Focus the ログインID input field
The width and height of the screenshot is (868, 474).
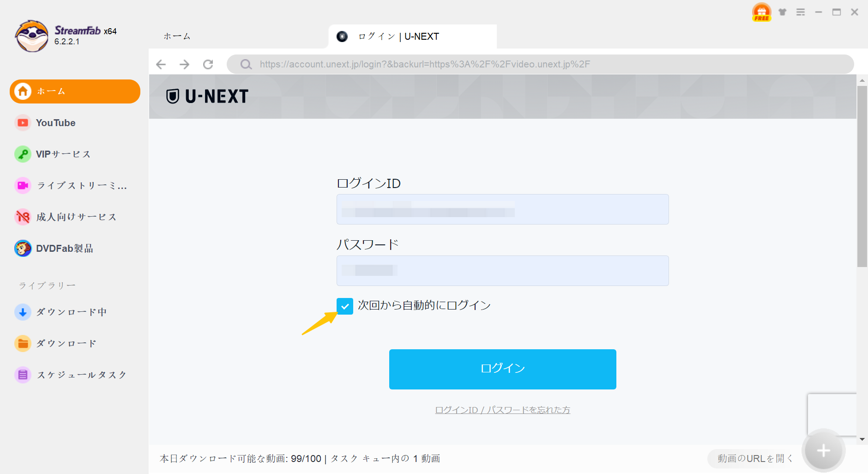click(502, 209)
